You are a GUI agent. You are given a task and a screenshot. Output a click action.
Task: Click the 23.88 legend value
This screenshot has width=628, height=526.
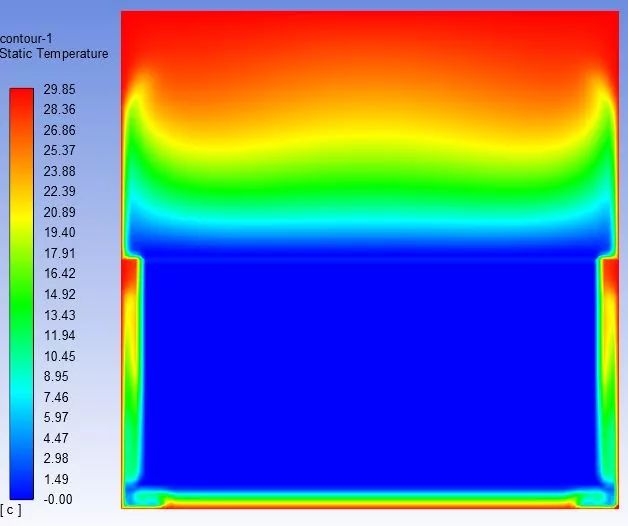coord(59,171)
